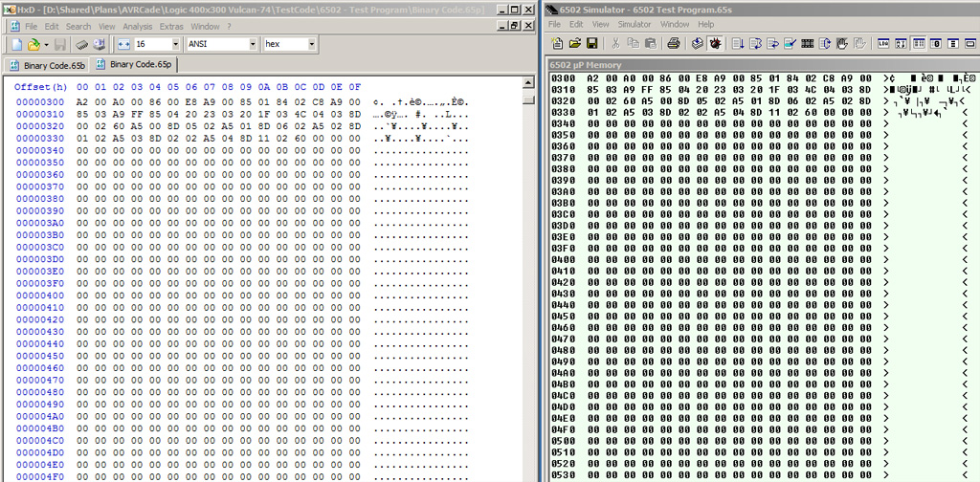Switch to the Binary Code.65b tab
The image size is (980, 482).
(x=54, y=65)
